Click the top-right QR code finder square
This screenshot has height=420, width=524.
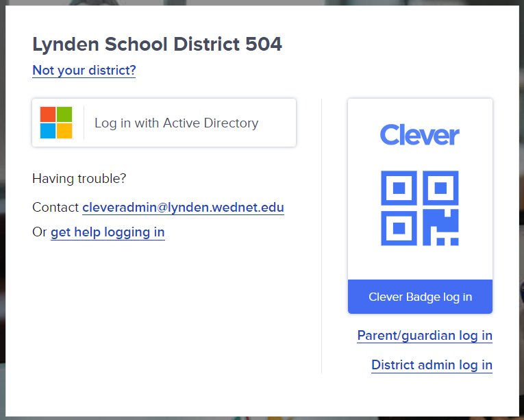(442, 188)
